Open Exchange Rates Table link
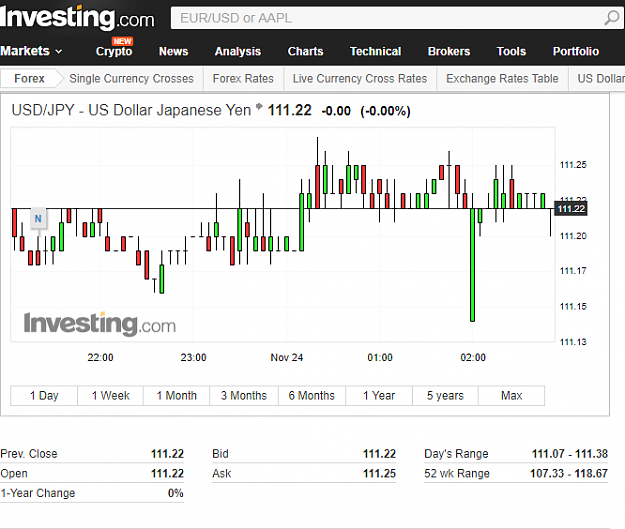Screen dimensions: 625x529 [502, 79]
